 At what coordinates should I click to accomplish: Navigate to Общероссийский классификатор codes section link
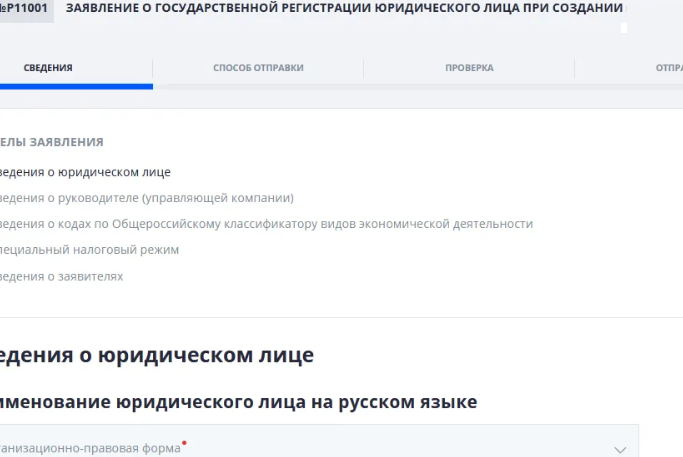click(266, 224)
